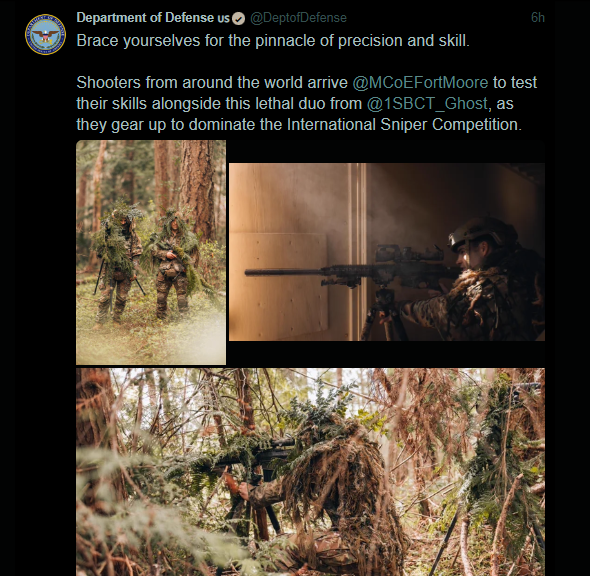
Task: Click the "Brace yourselves" opening tweet line
Action: click(273, 41)
